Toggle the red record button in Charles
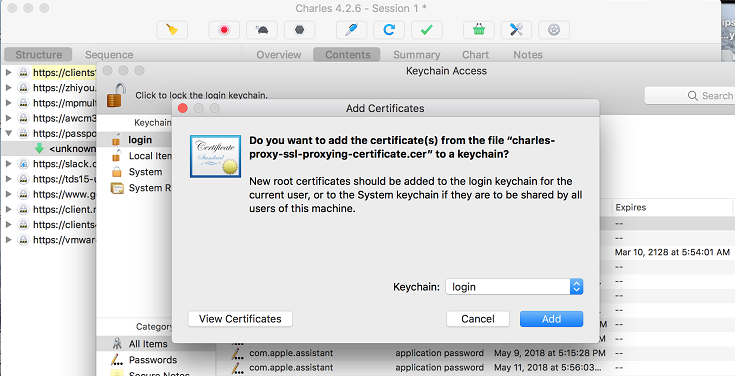The width and height of the screenshot is (735, 376). (224, 30)
